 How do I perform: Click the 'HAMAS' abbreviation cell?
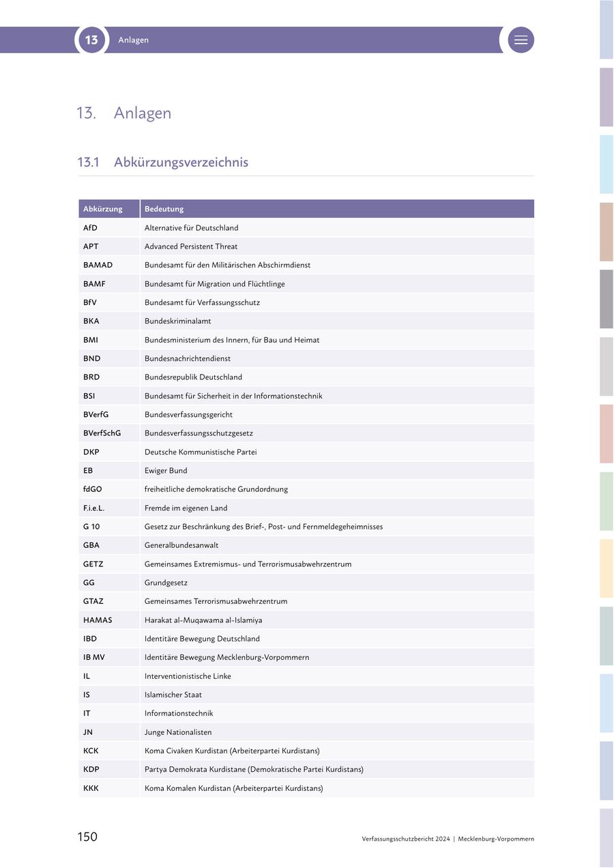tap(98, 620)
